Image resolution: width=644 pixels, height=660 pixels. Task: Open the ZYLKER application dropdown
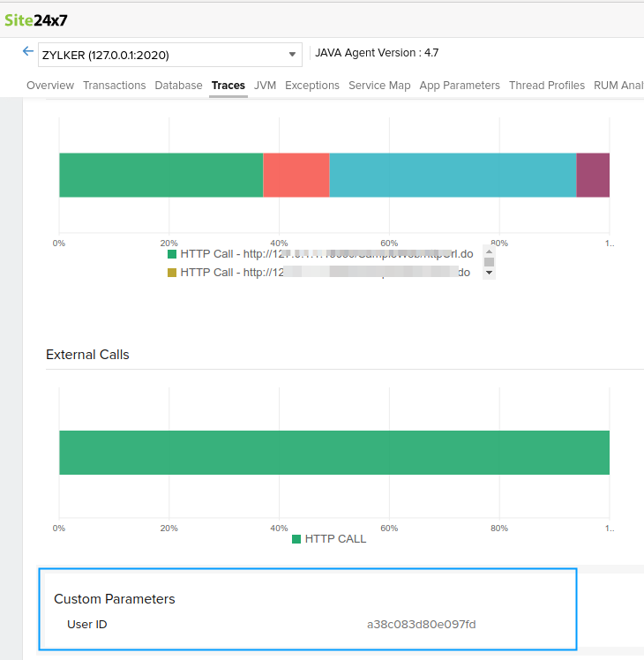pyautogui.click(x=170, y=55)
